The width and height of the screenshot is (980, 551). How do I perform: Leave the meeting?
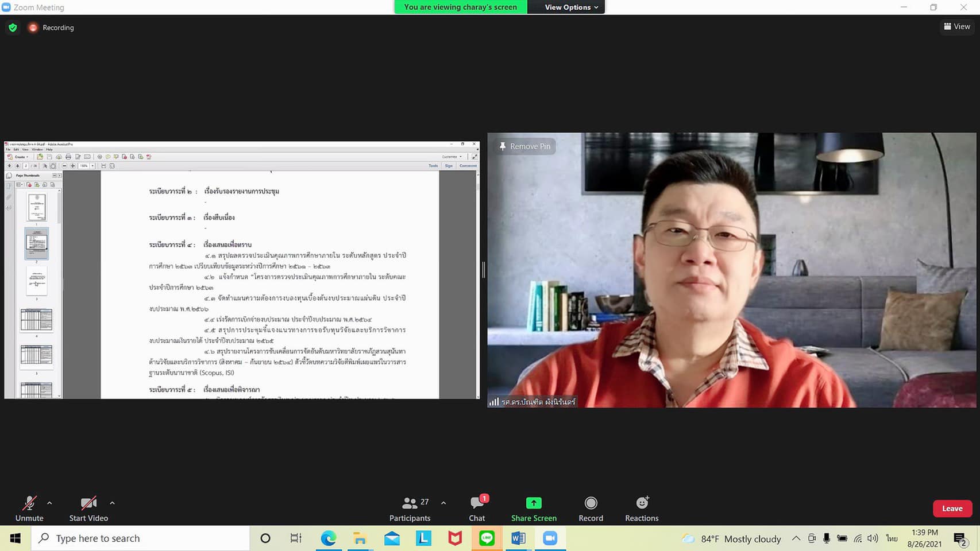pyautogui.click(x=952, y=509)
